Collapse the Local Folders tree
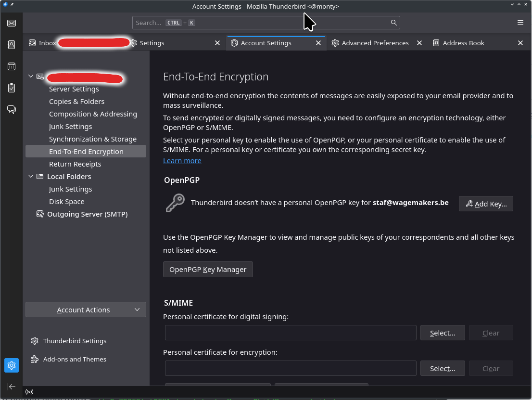Screen dimensions: 532x400 [x=31, y=177]
